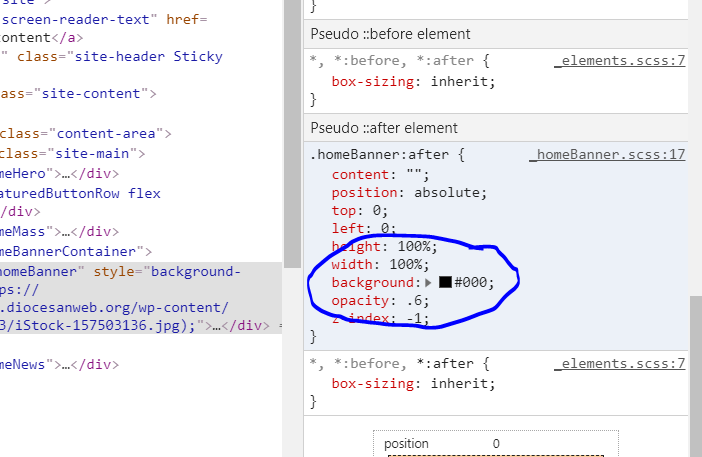Click the content-area class element row
The height and width of the screenshot is (457, 702).
[x=85, y=133]
